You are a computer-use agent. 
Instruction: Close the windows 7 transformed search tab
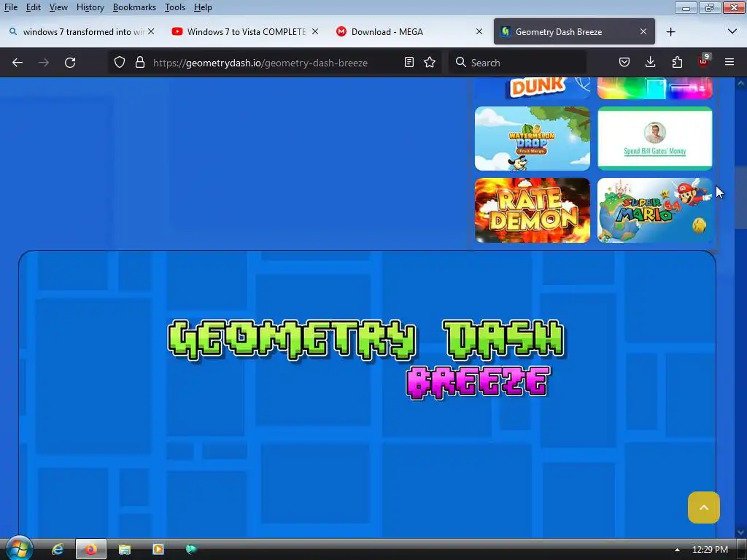tap(151, 31)
